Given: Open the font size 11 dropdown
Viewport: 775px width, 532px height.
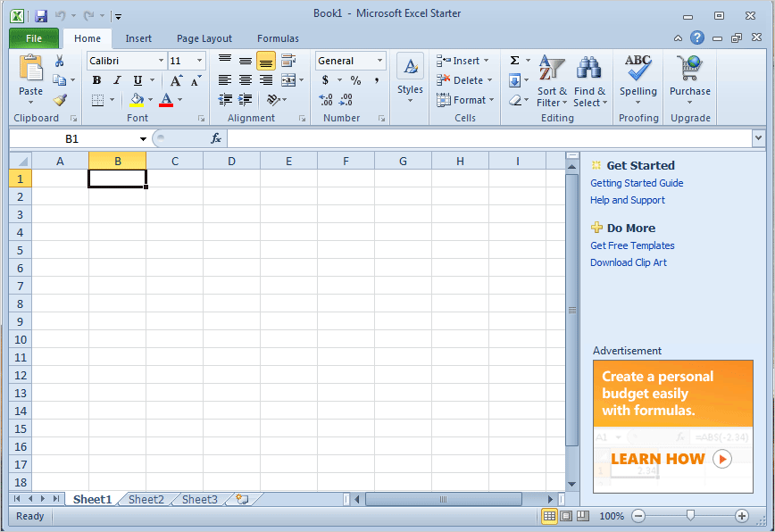Looking at the screenshot, I should (x=199, y=61).
